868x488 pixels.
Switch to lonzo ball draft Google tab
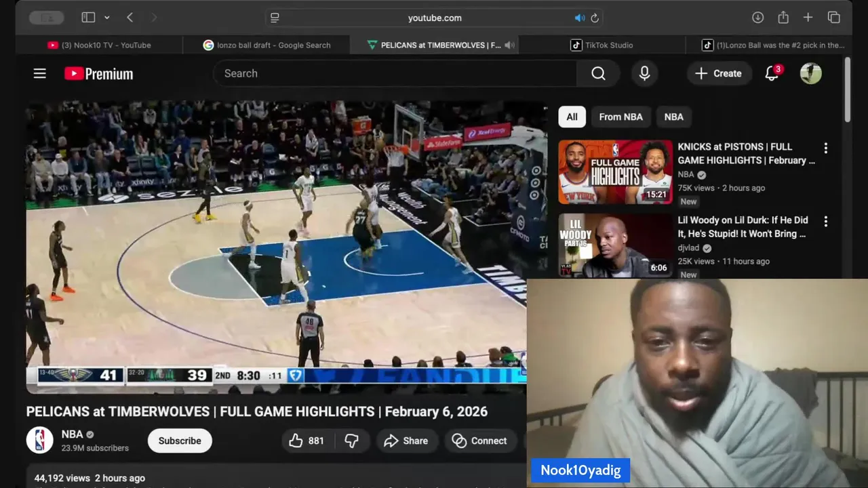coord(267,45)
